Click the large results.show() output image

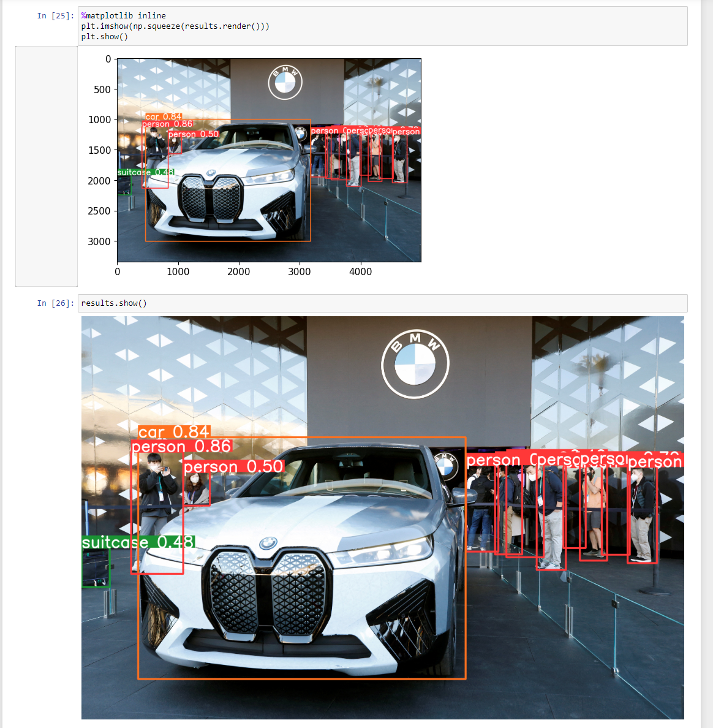point(382,518)
